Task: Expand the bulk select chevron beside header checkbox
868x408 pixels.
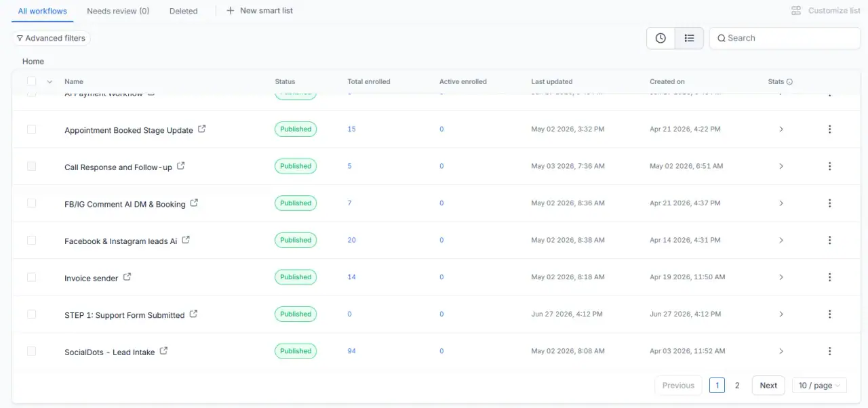Action: click(x=50, y=82)
